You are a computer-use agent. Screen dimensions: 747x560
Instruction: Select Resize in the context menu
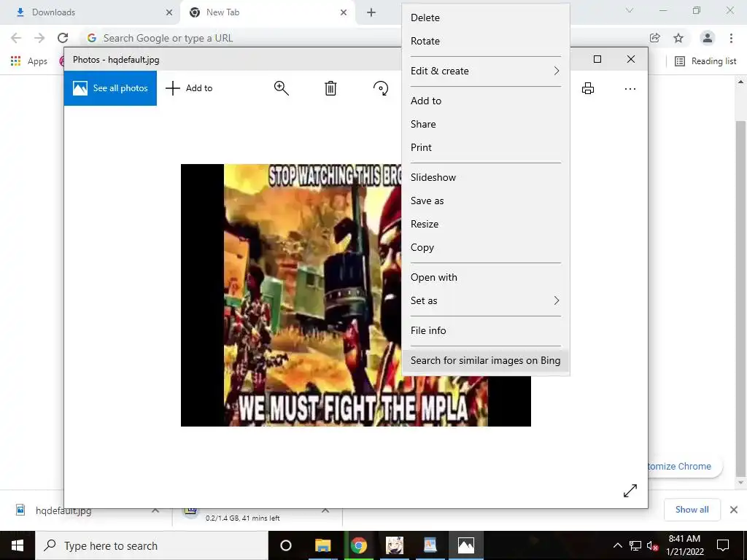tap(485, 225)
